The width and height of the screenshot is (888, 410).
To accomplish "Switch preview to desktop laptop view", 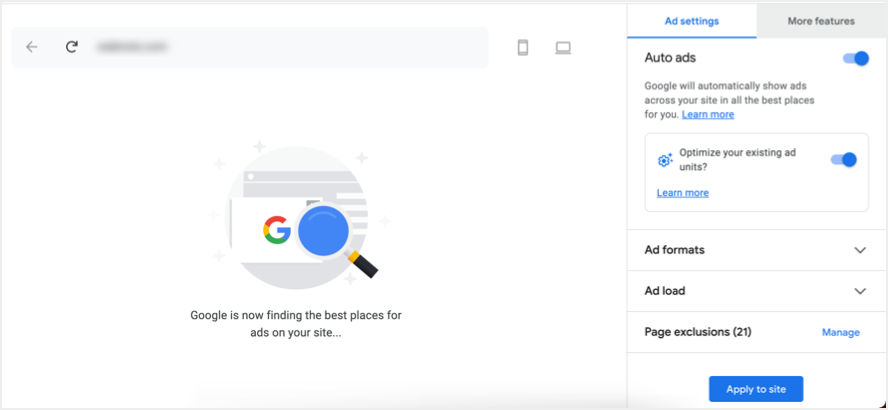I will tap(563, 48).
